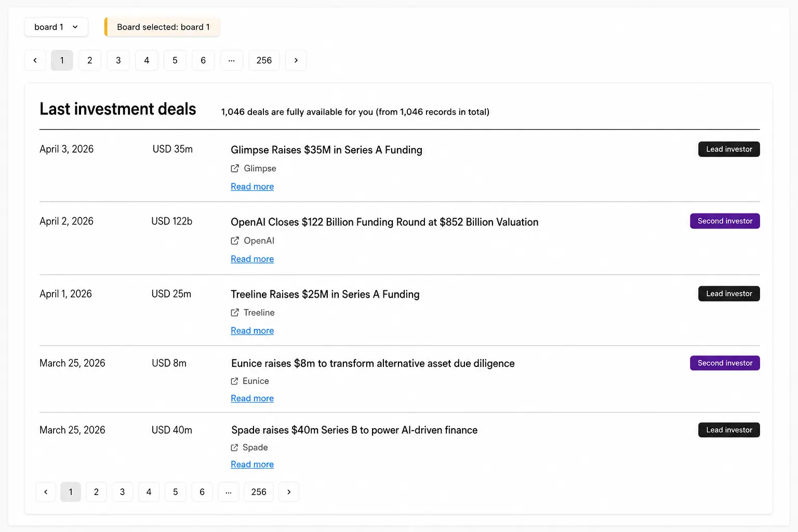
Task: Click the amount USD 25m
Action: point(171,294)
